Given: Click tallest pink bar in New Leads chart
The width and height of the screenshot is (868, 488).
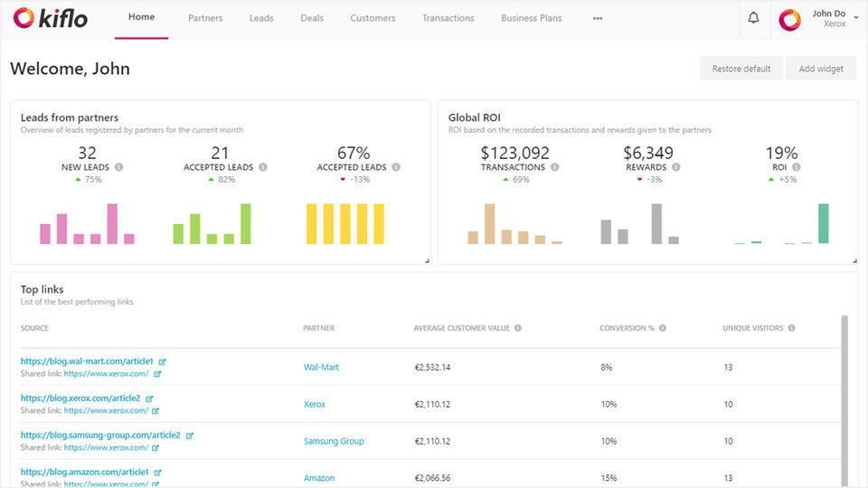Looking at the screenshot, I should coord(112,223).
